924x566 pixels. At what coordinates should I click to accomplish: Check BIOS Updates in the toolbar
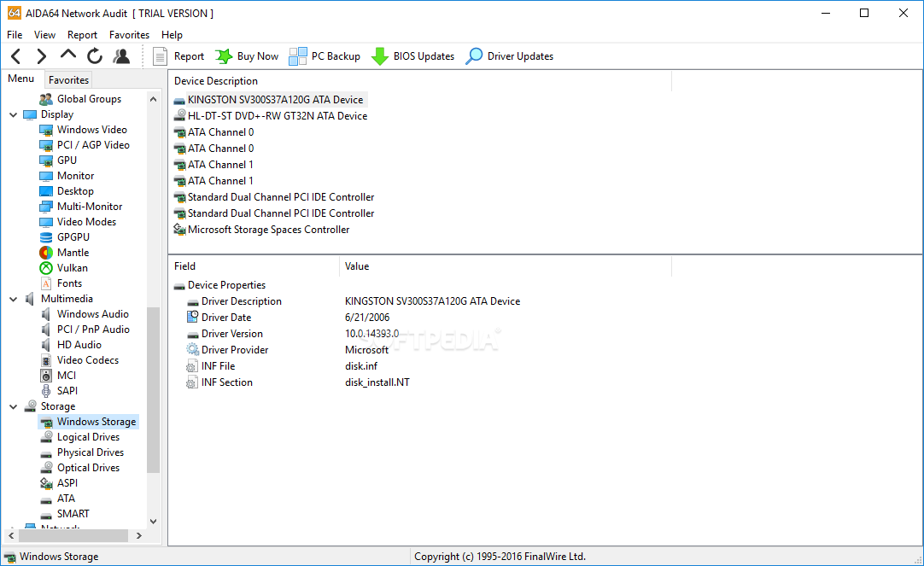[x=412, y=56]
